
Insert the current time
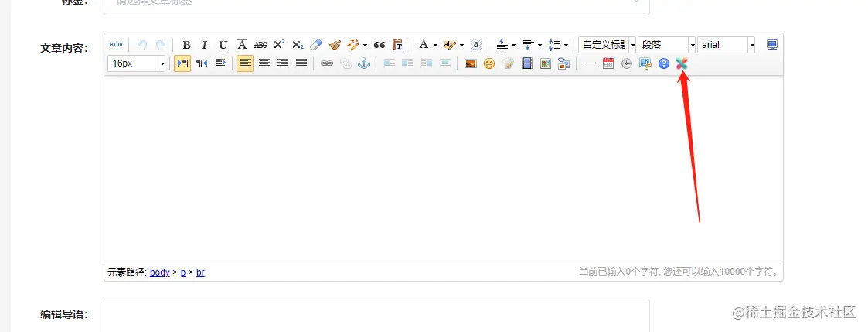point(627,63)
